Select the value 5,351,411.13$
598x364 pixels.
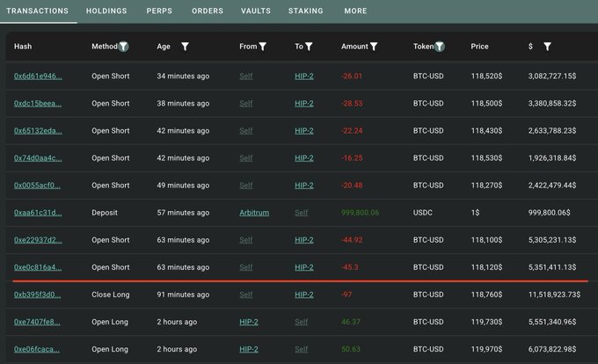point(552,267)
